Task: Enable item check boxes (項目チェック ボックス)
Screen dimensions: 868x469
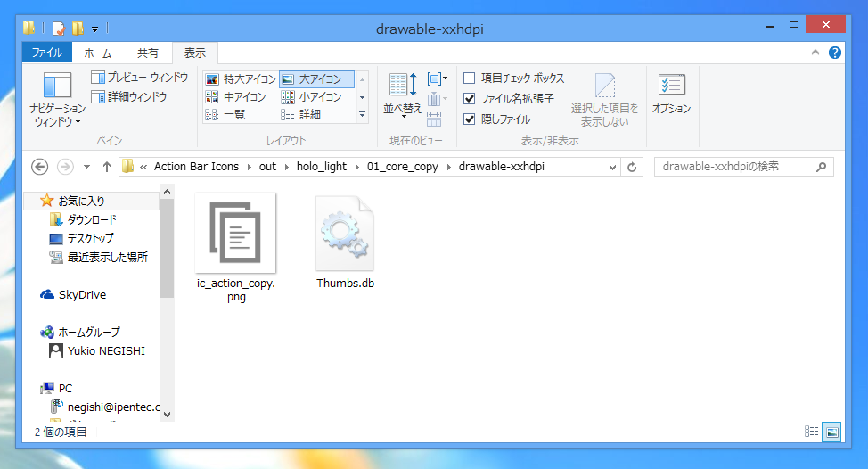Action: (x=513, y=78)
